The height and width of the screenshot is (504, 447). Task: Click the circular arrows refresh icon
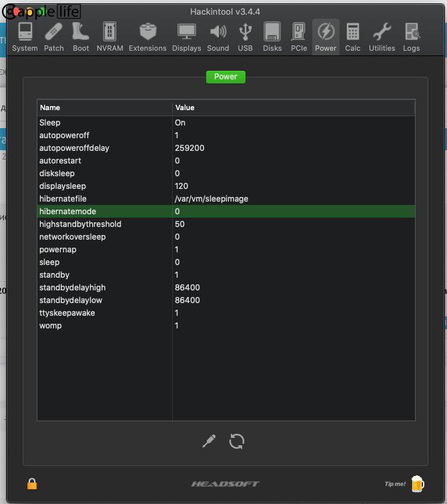click(237, 441)
